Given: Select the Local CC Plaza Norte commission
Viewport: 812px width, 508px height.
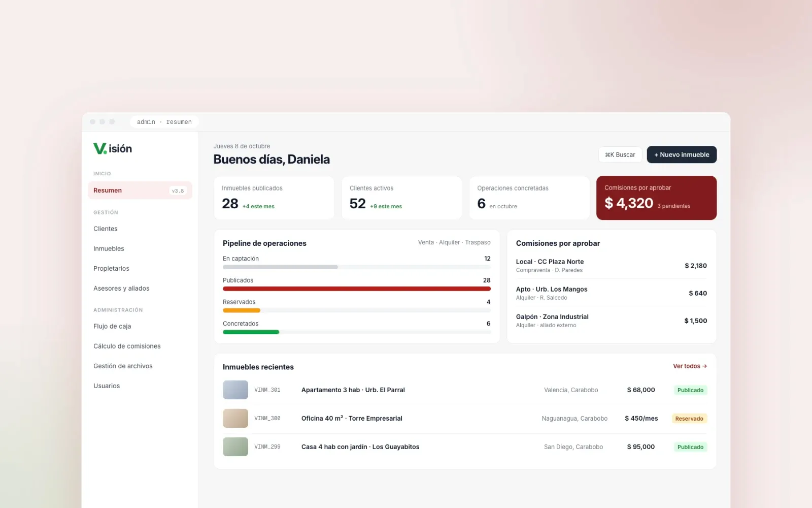Looking at the screenshot, I should point(612,265).
